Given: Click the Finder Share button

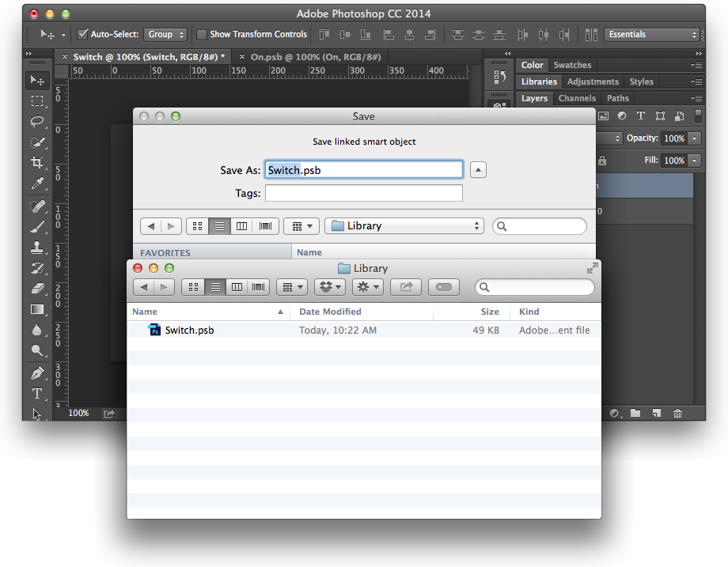Looking at the screenshot, I should (406, 287).
